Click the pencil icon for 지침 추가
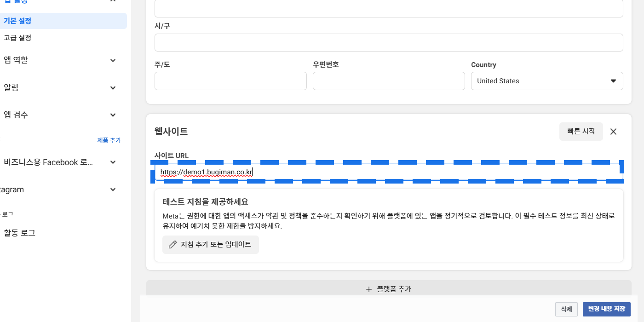Viewport: 644px width, 322px height. pos(172,245)
